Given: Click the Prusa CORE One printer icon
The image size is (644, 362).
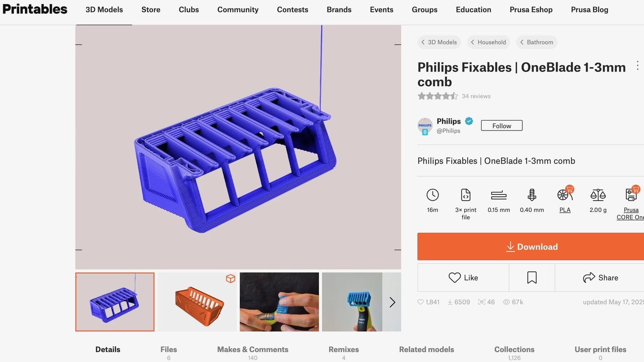Looking at the screenshot, I should (631, 194).
